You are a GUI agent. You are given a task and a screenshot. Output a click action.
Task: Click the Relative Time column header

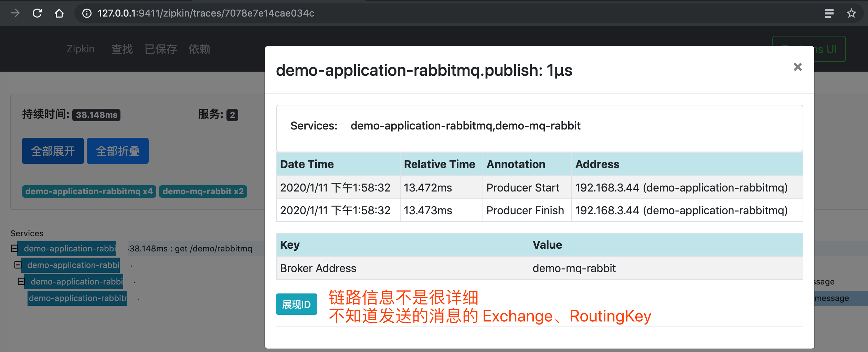click(441, 164)
